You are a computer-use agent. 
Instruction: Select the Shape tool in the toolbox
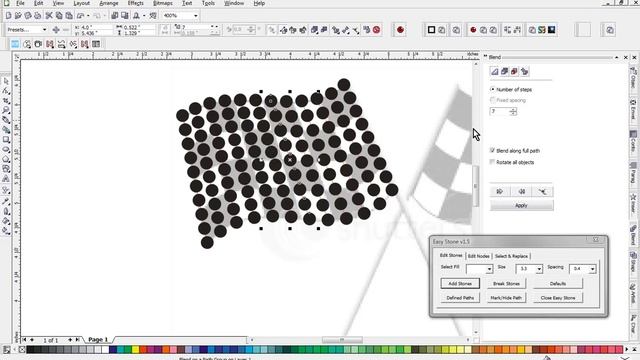(x=6, y=91)
